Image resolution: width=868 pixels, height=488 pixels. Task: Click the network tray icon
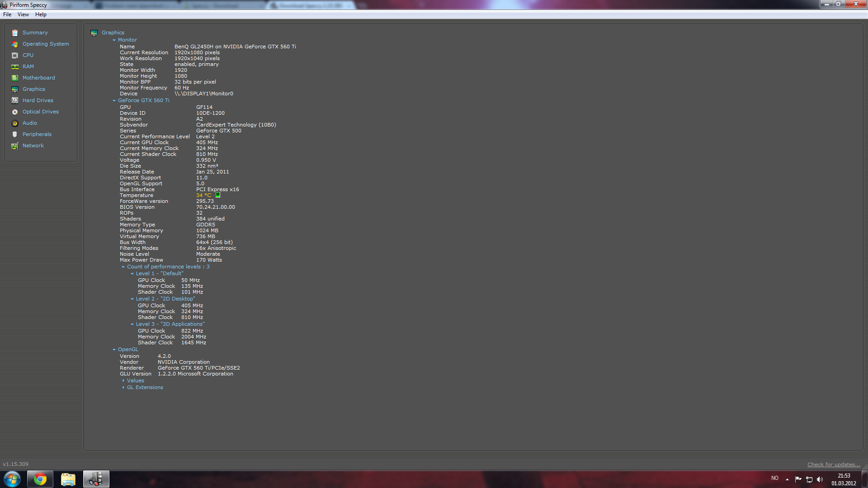click(x=809, y=479)
